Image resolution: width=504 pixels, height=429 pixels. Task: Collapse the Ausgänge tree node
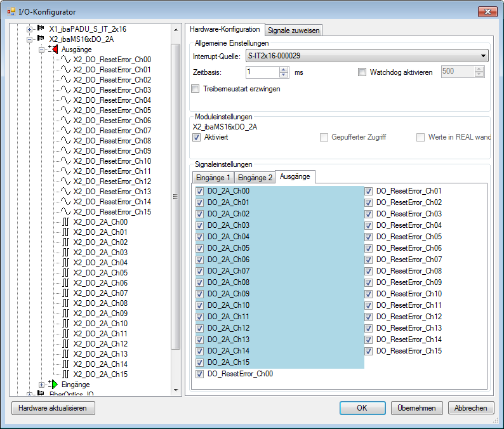pyautogui.click(x=41, y=49)
